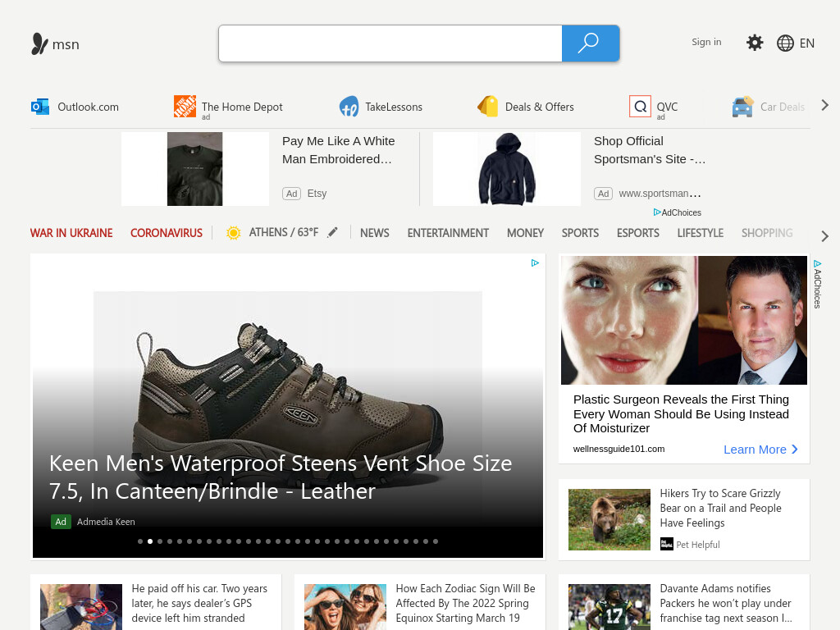This screenshot has height=630, width=840.
Task: Click the green sweatshirt ad thumbnail
Action: (195, 169)
